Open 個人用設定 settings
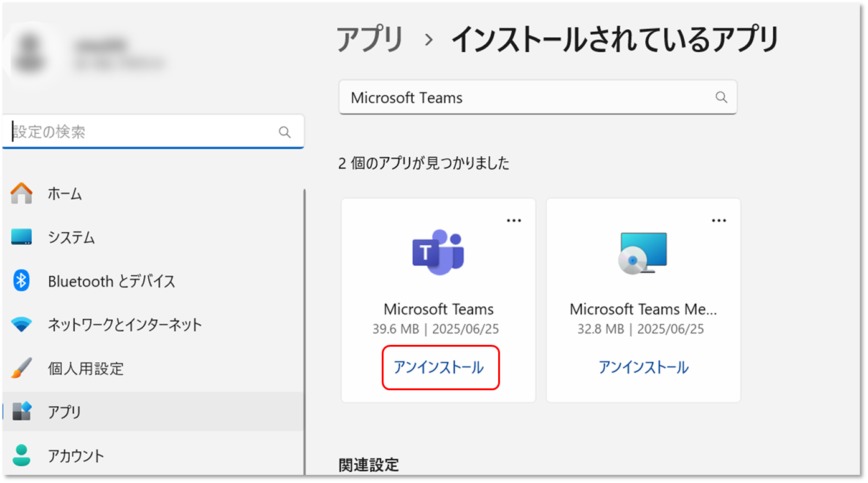The image size is (868, 483). [153, 368]
